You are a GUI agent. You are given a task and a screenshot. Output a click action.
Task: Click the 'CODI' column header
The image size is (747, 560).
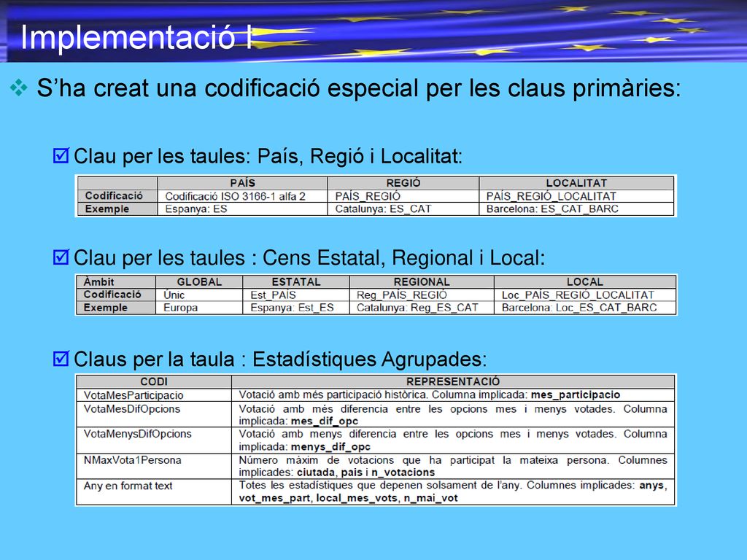point(154,381)
